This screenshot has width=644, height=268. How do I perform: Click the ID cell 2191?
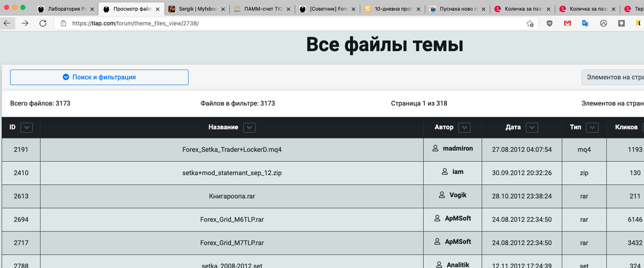pos(21,149)
